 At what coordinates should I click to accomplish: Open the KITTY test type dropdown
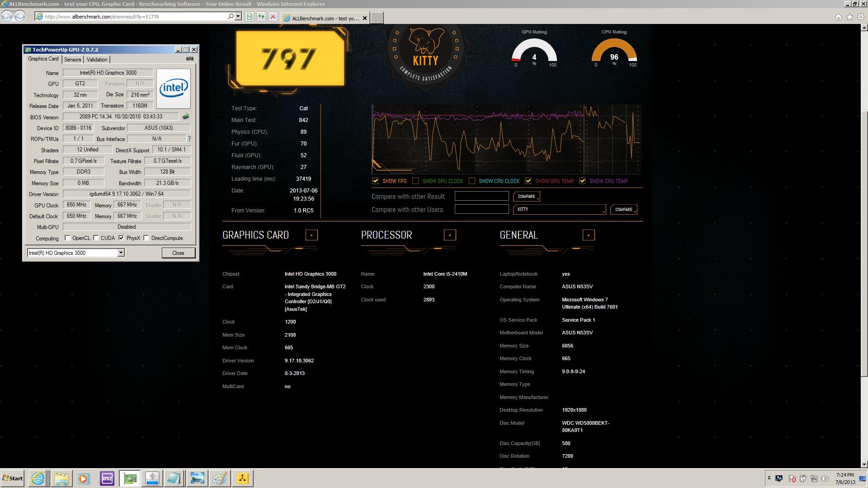(560, 210)
